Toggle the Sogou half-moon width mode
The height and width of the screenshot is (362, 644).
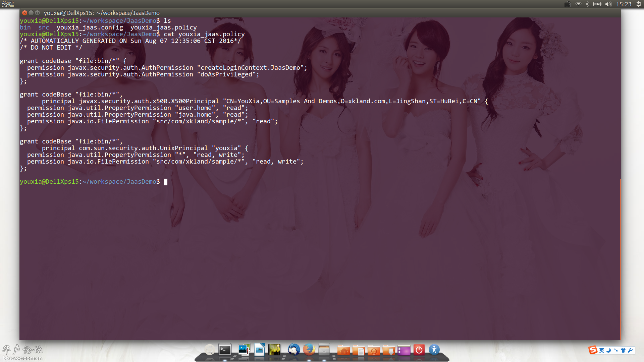tap(608, 350)
